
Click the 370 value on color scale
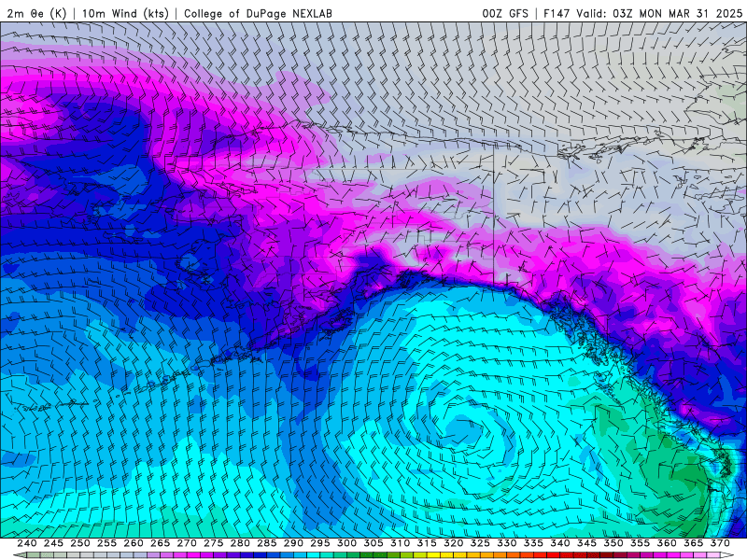(720, 543)
